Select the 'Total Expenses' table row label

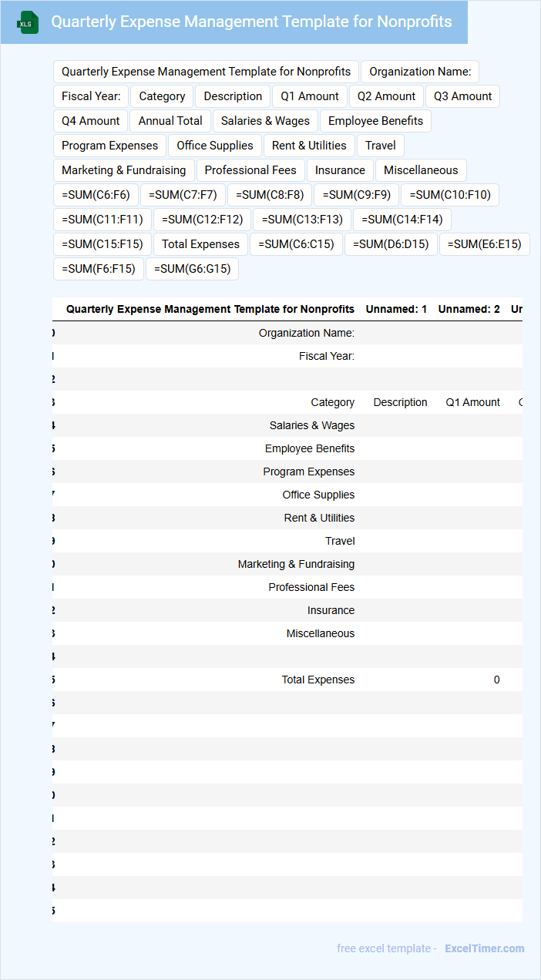pyautogui.click(x=318, y=680)
